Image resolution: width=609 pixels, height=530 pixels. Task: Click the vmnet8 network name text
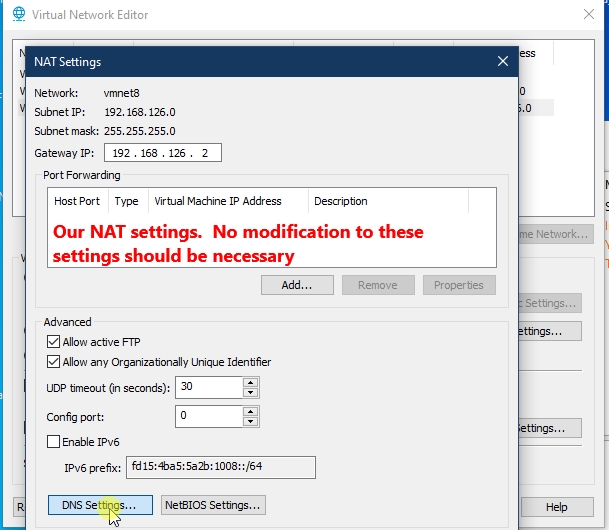[x=122, y=93]
